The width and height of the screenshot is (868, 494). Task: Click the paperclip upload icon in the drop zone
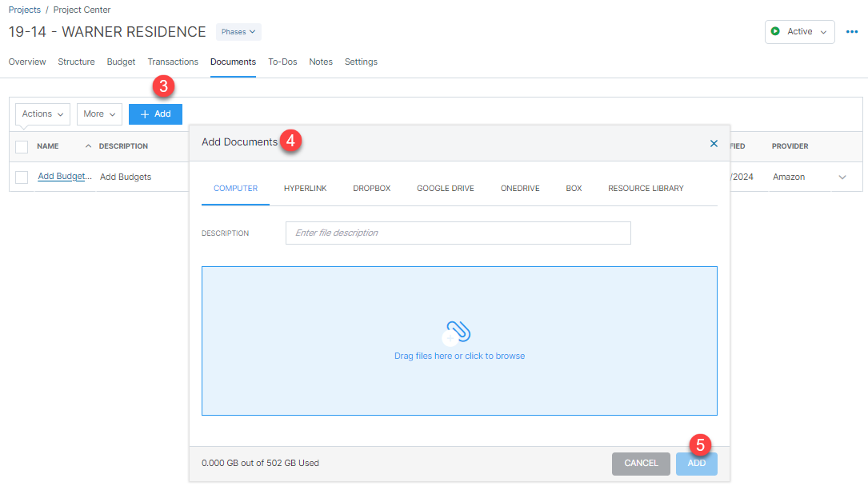click(x=458, y=329)
